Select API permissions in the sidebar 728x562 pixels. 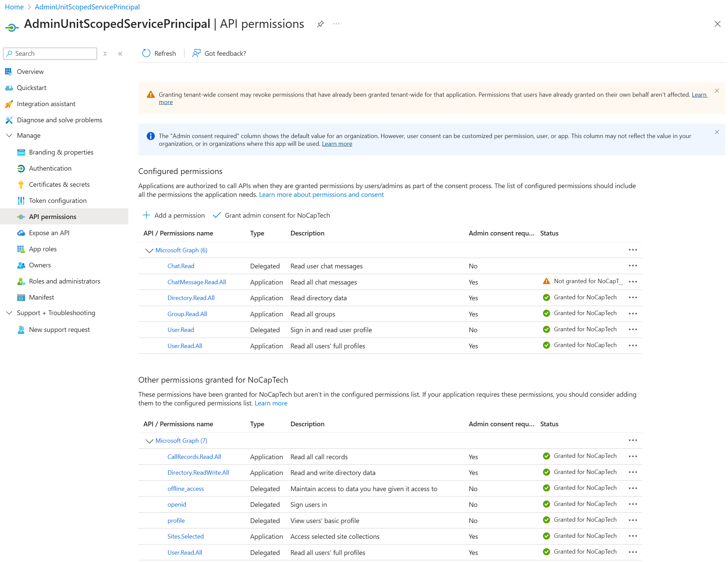coord(64,217)
